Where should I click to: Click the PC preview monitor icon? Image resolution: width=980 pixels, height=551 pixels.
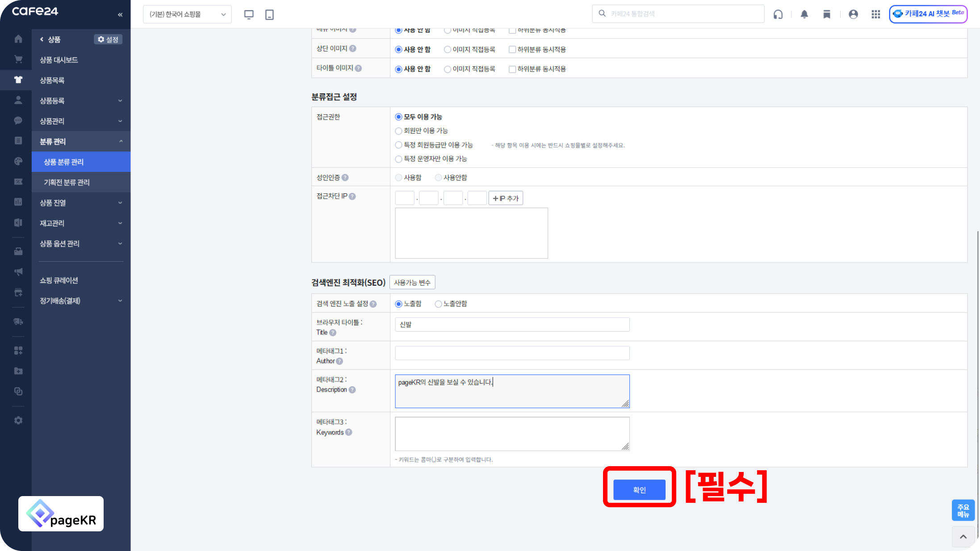pyautogui.click(x=249, y=14)
